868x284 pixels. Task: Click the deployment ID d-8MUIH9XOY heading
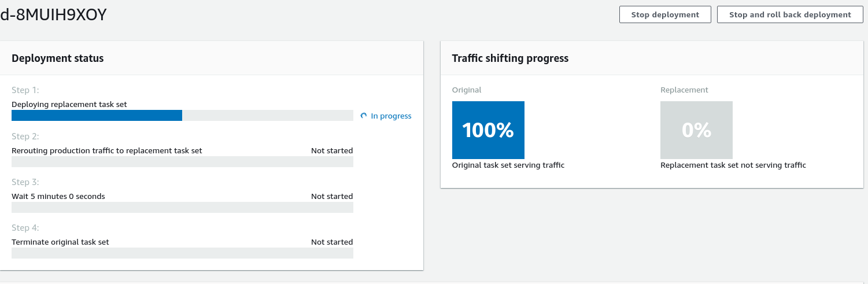53,16
